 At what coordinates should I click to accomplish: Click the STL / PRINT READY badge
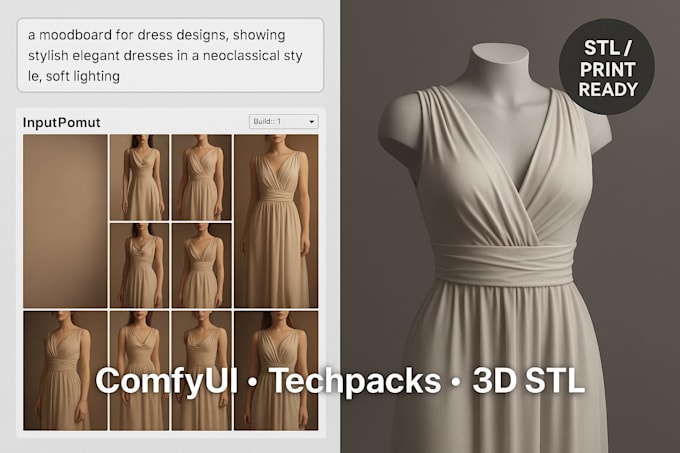coord(607,67)
